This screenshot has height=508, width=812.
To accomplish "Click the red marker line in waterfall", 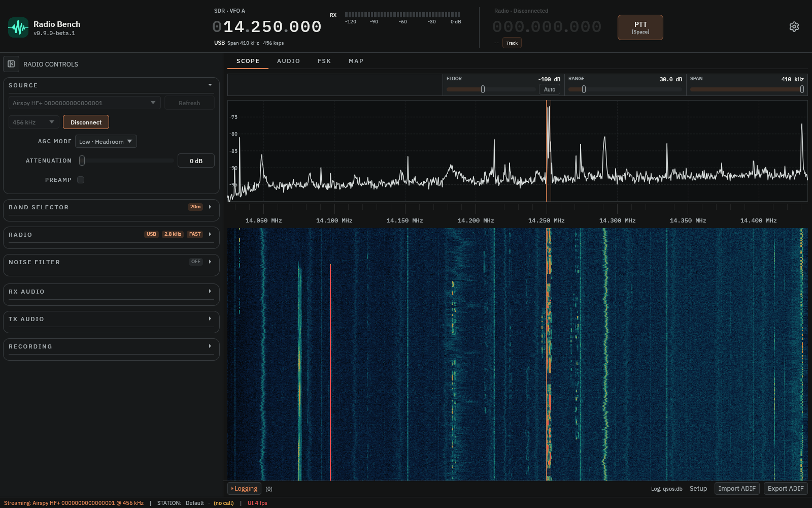I will tap(330, 372).
